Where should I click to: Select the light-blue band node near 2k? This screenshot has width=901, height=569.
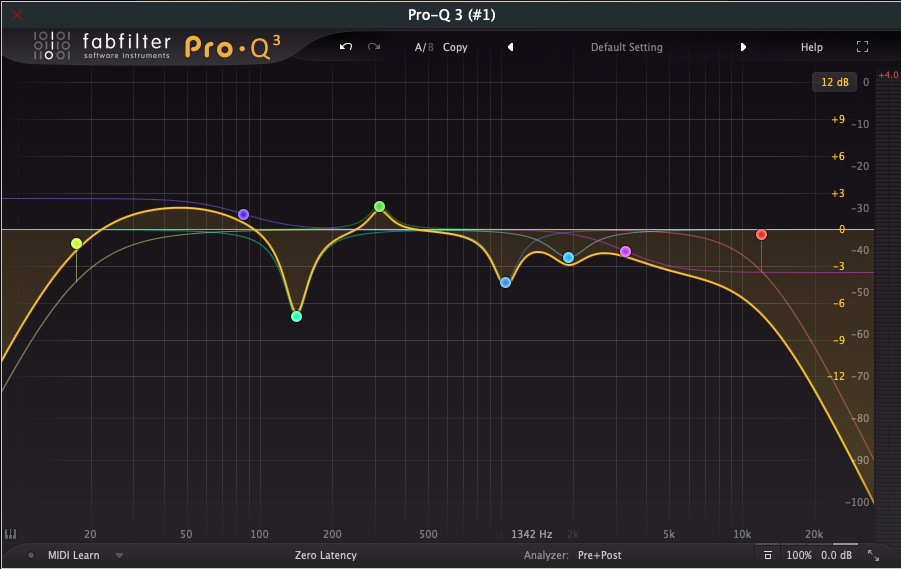(x=568, y=257)
